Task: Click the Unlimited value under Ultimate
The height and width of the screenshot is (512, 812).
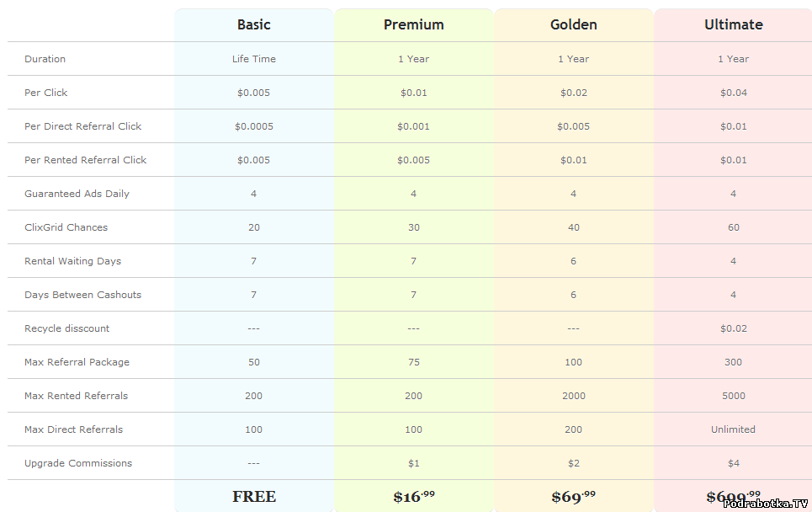Action: [733, 429]
